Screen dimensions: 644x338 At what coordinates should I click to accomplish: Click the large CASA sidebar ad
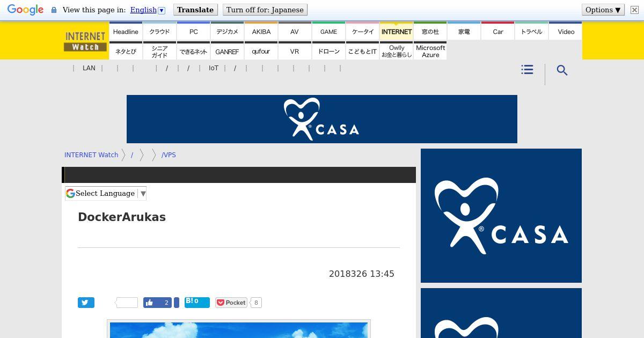[501, 216]
